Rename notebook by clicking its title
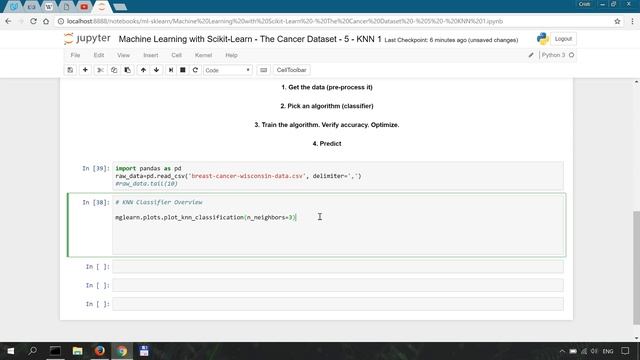Screen dimensions: 640x360 coord(250,39)
